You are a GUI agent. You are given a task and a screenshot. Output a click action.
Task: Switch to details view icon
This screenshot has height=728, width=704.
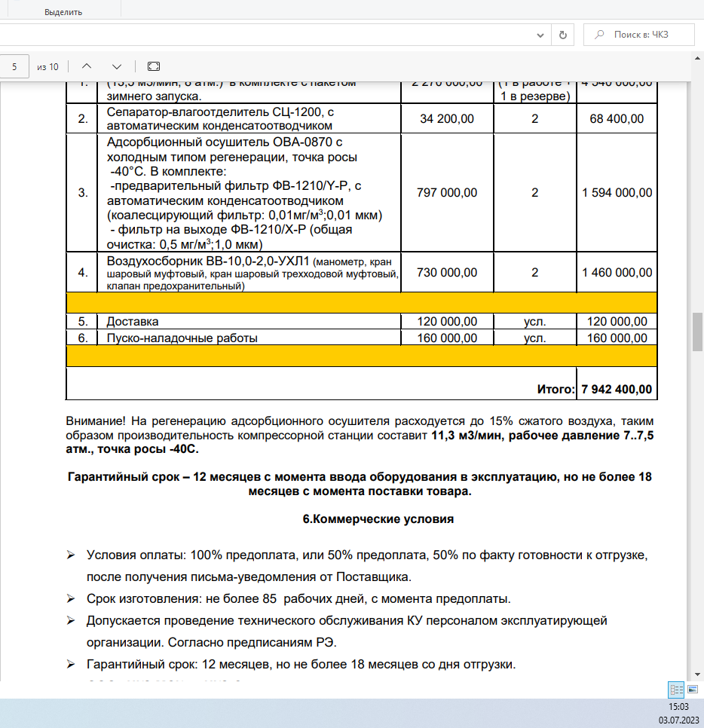(676, 690)
